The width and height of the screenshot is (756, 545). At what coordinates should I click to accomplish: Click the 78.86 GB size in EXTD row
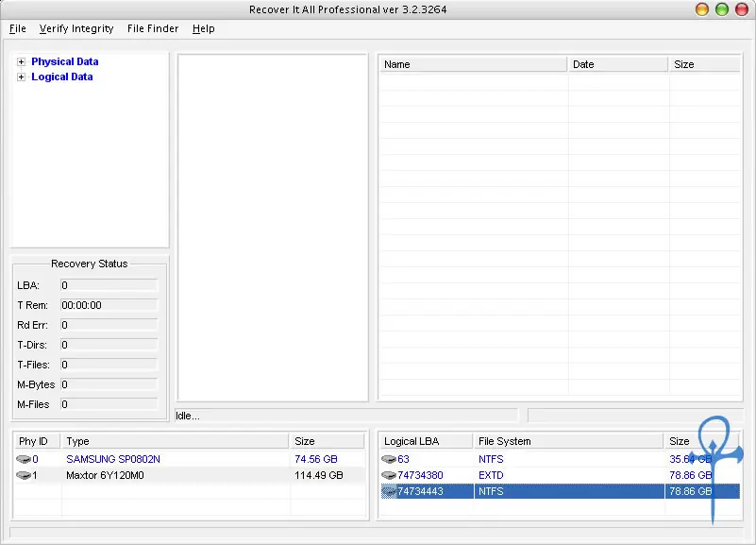pyautogui.click(x=691, y=475)
